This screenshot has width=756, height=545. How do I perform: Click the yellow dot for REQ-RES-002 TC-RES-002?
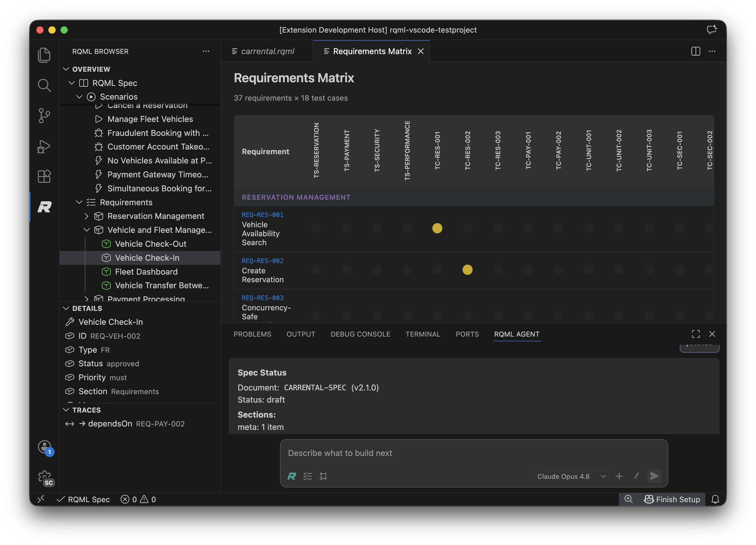467,270
